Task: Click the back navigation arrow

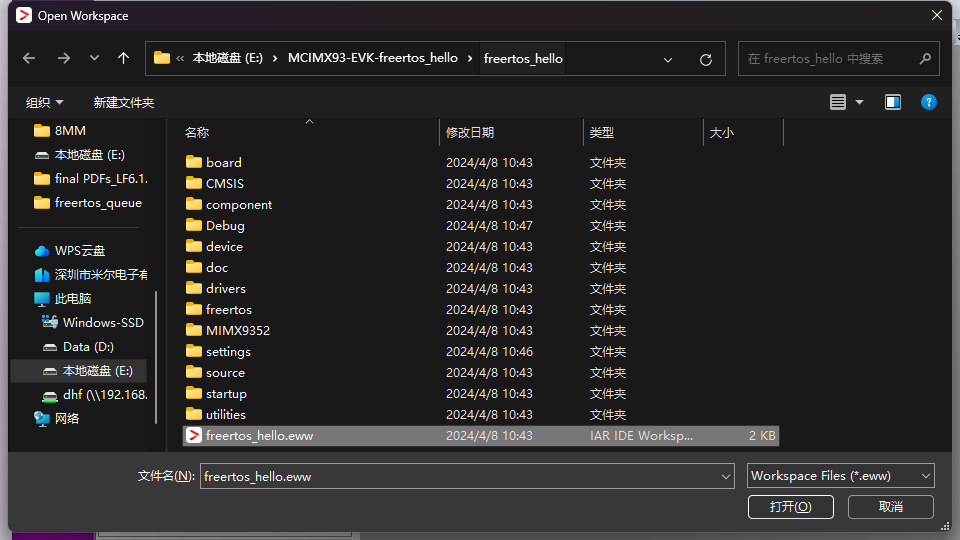Action: tap(29, 59)
